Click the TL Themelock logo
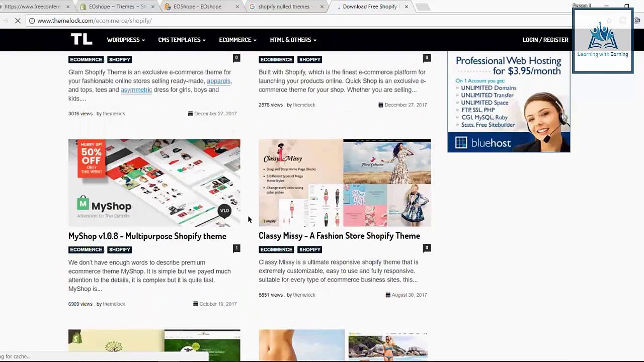 [81, 39]
